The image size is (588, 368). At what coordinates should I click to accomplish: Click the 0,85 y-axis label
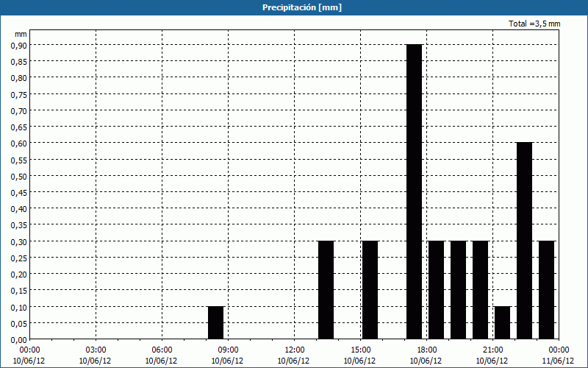coord(18,62)
